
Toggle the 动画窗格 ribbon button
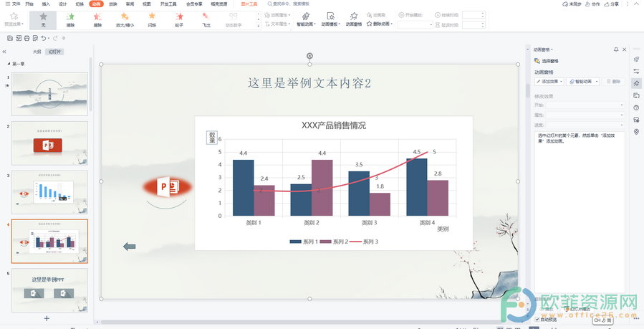(x=354, y=19)
